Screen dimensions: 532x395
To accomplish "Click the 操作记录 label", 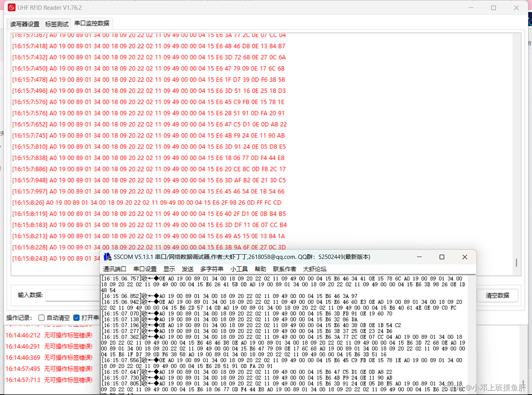I will [x=19, y=318].
